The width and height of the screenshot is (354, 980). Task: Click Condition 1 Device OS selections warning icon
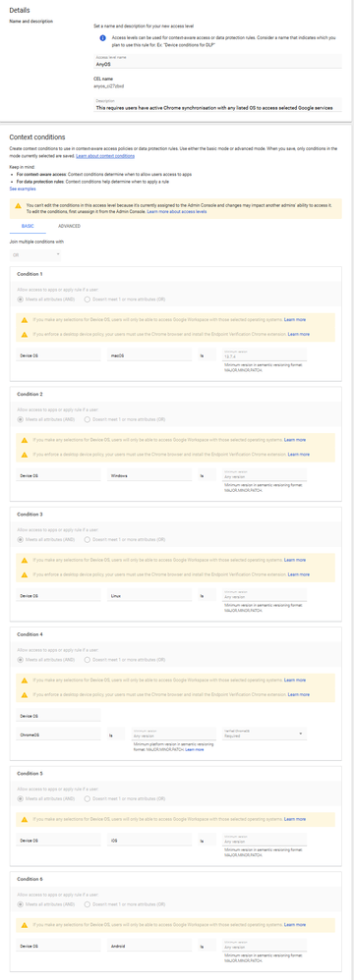pyautogui.click(x=25, y=319)
